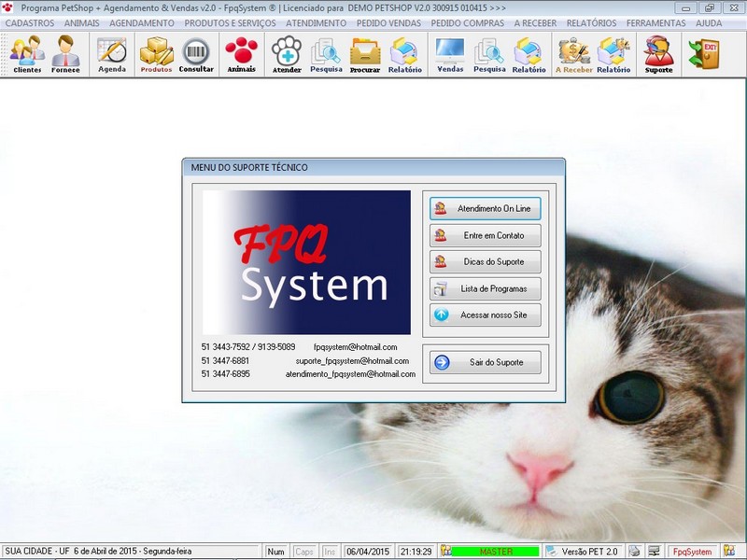This screenshot has height=560, width=747.
Task: Click the 21:19:29 clock in status bar
Action: pyautogui.click(x=416, y=552)
